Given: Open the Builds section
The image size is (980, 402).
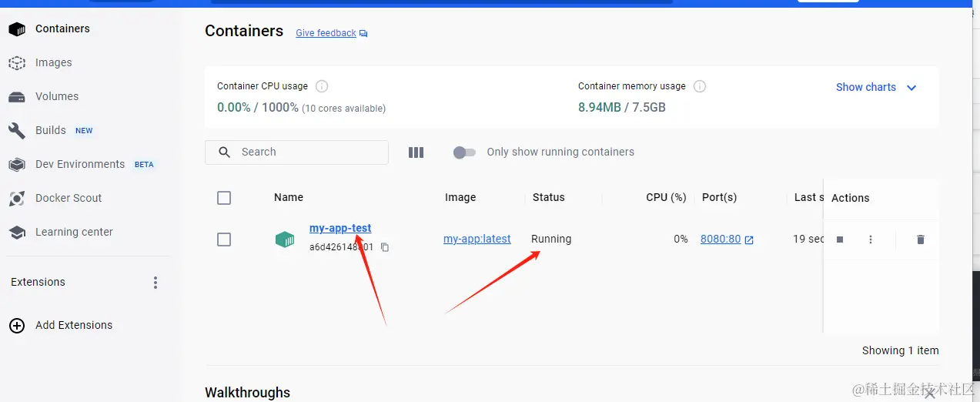Looking at the screenshot, I should point(51,130).
